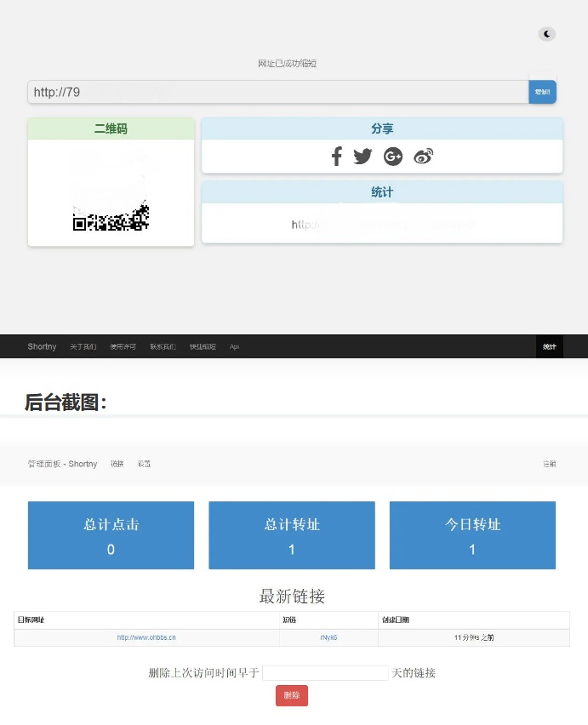Screen dimensions: 588x725
Task: Focus the shortened URL field starting with http://79
Action: click(x=277, y=92)
